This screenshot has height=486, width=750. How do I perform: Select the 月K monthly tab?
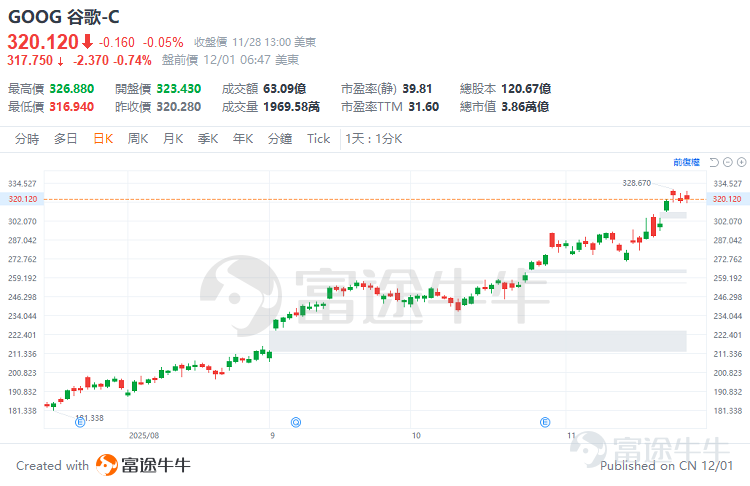[x=173, y=139]
